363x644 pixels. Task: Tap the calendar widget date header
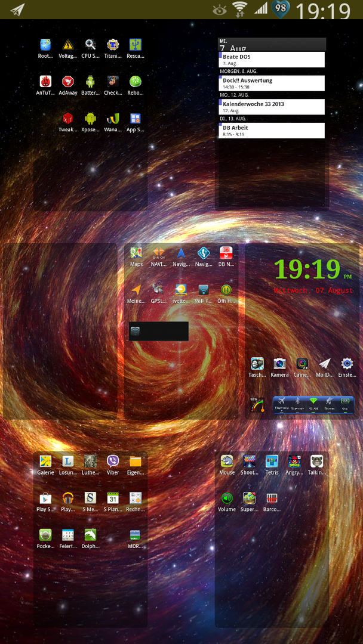coord(272,44)
